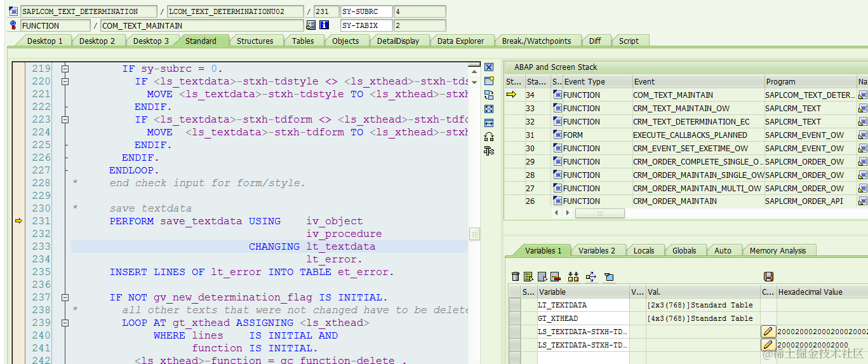Click the blue info icon in header

pyautogui.click(x=324, y=25)
